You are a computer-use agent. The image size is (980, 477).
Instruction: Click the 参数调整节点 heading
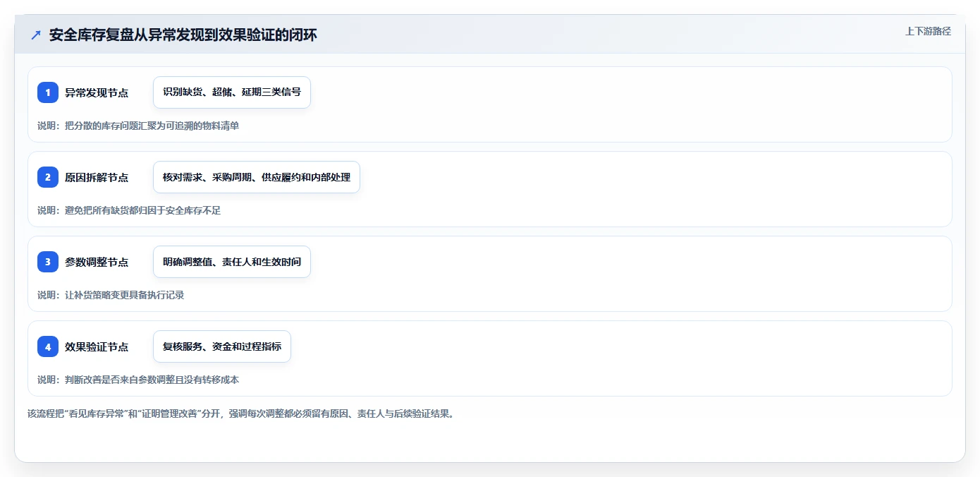click(97, 262)
